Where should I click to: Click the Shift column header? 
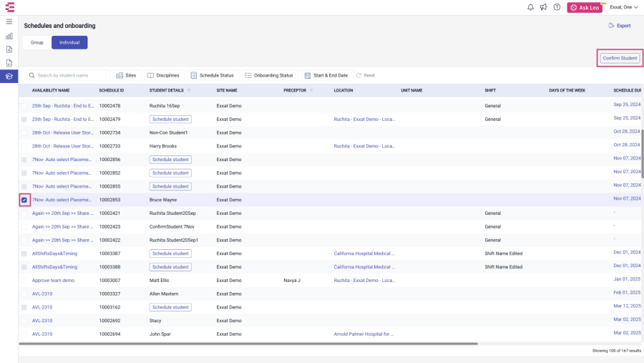[490, 90]
